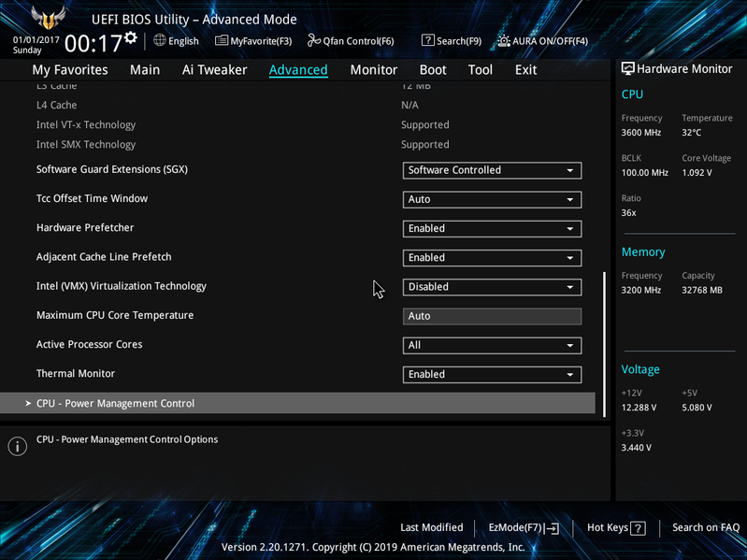Image resolution: width=747 pixels, height=560 pixels.
Task: Click the Hardware Monitor screen icon
Action: pyautogui.click(x=628, y=68)
